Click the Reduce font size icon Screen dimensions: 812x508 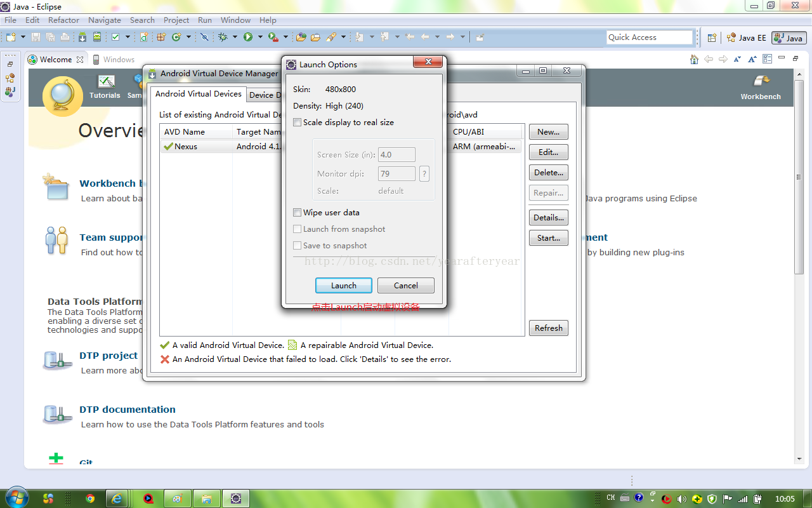[737, 59]
